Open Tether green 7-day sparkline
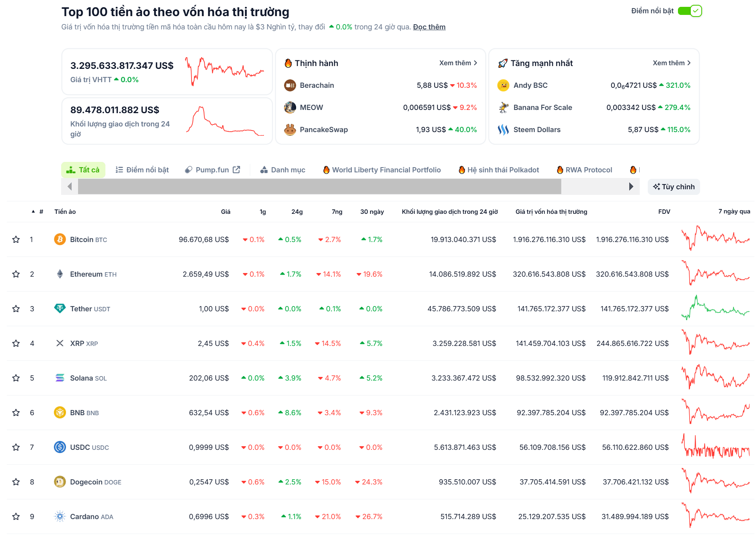 [x=715, y=308]
